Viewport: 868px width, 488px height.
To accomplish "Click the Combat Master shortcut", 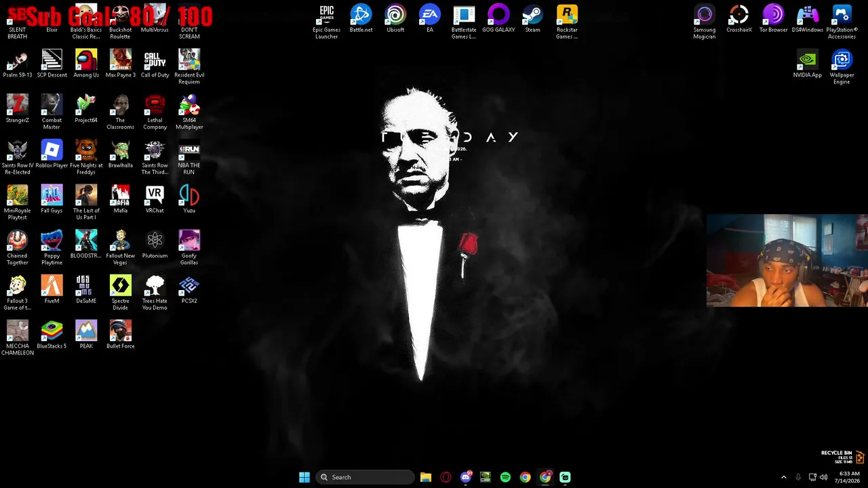I will 52,113.
